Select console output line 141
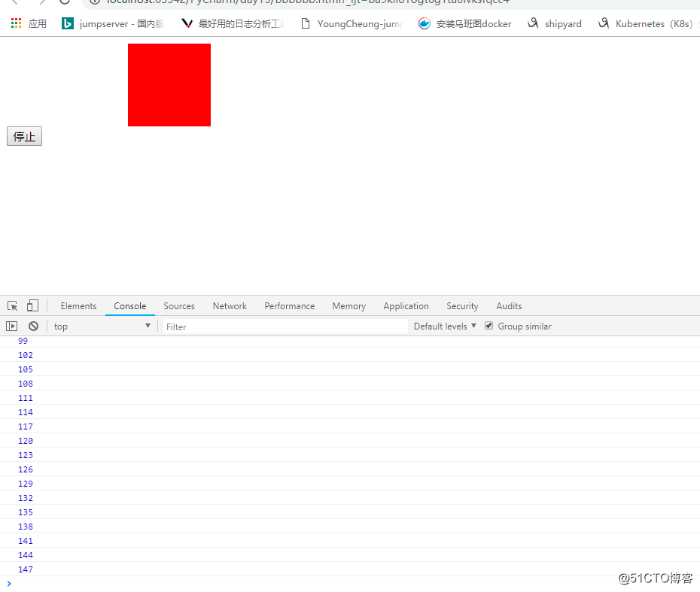Viewport: 700px width, 592px height. 26,541
